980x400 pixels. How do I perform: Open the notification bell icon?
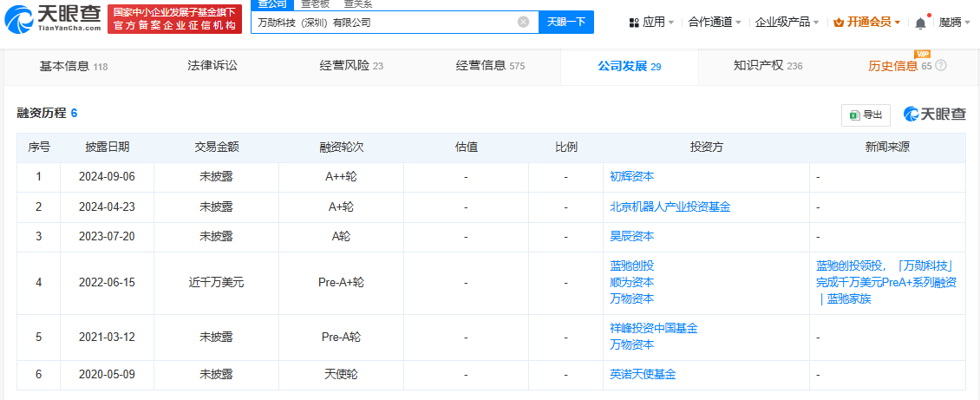(x=921, y=23)
